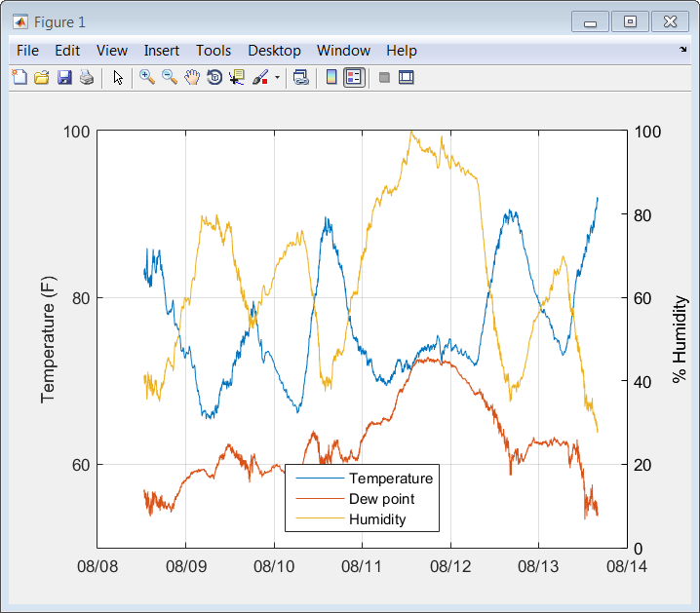Image resolution: width=700 pixels, height=613 pixels.
Task: Select the Zoom In magnifier tool
Action: coord(146,78)
